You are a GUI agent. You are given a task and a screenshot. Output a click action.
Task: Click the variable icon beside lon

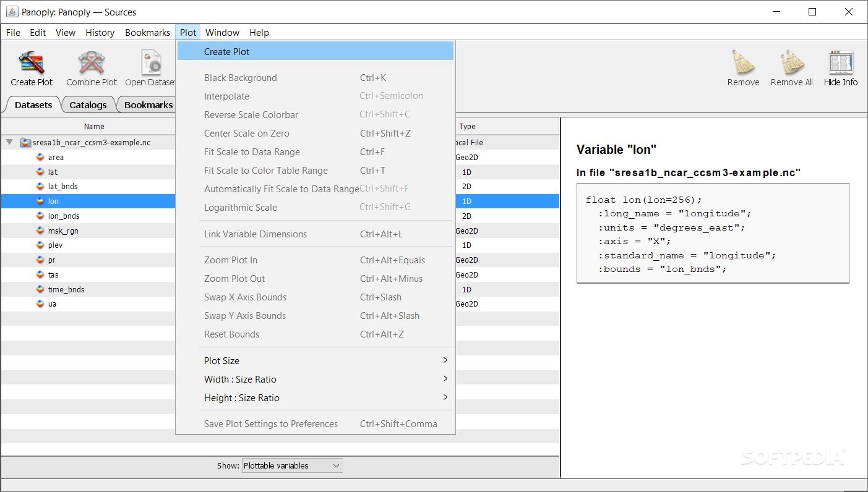coord(41,201)
